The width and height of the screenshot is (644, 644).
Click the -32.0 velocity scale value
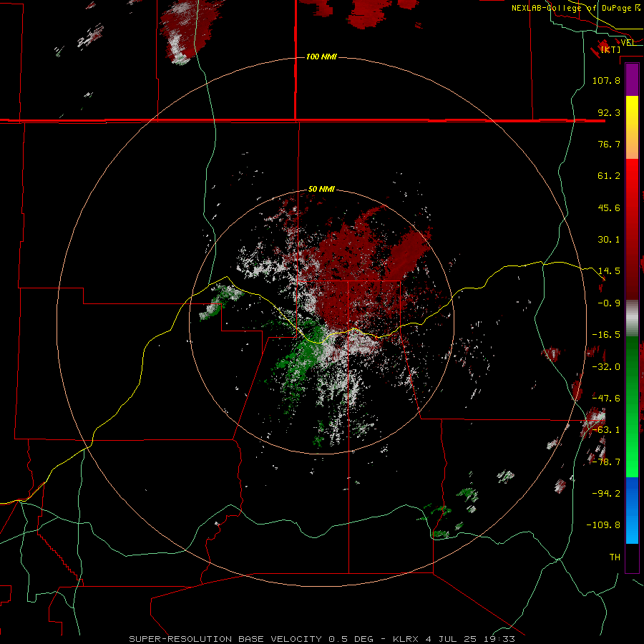[x=606, y=367]
